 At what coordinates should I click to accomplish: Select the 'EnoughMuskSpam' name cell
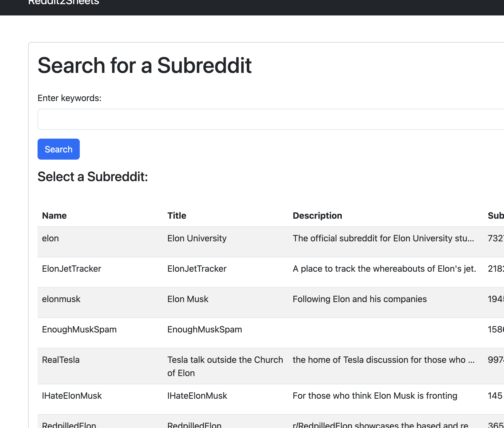point(79,329)
